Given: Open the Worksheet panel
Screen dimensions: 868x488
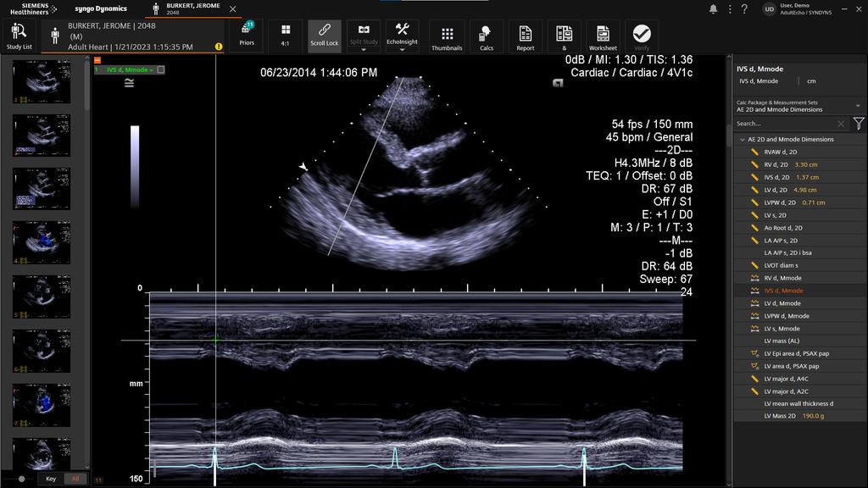Looking at the screenshot, I should click(x=603, y=36).
